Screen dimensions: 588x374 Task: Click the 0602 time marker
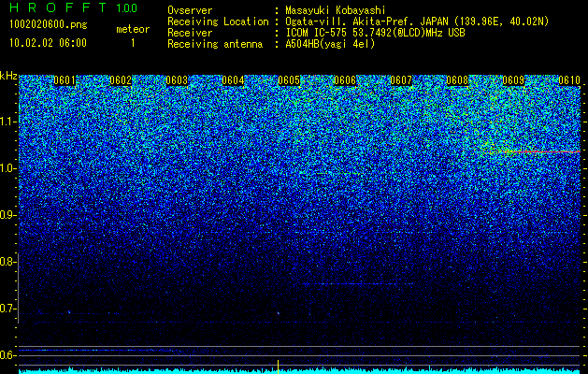(121, 80)
